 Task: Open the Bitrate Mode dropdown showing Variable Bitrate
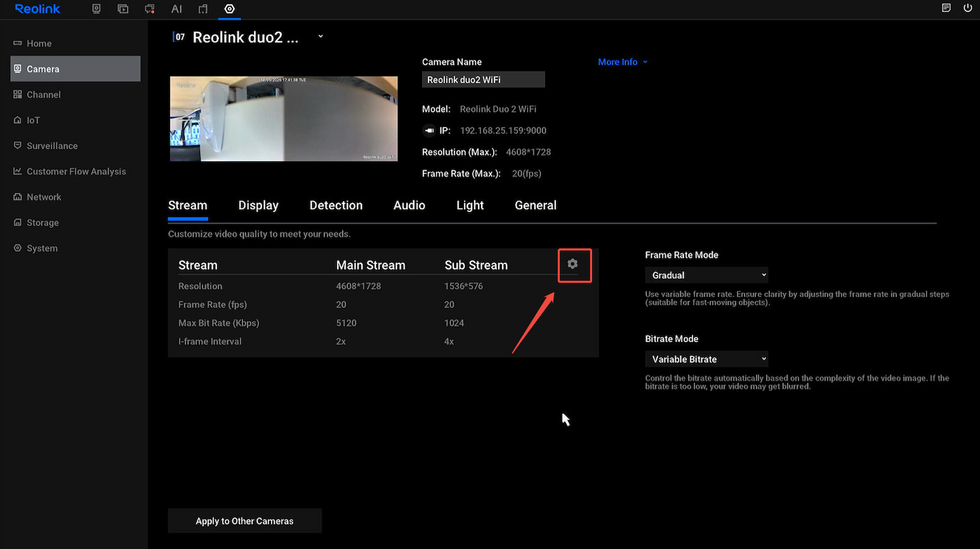coord(706,359)
